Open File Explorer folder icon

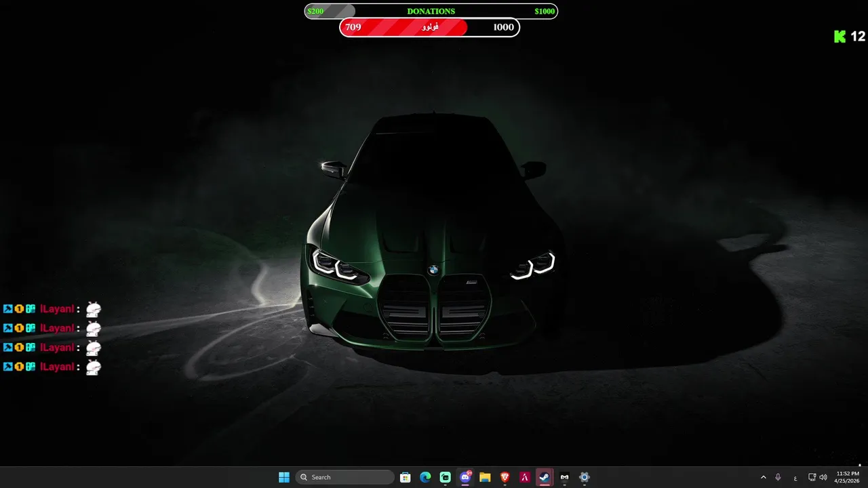click(485, 477)
